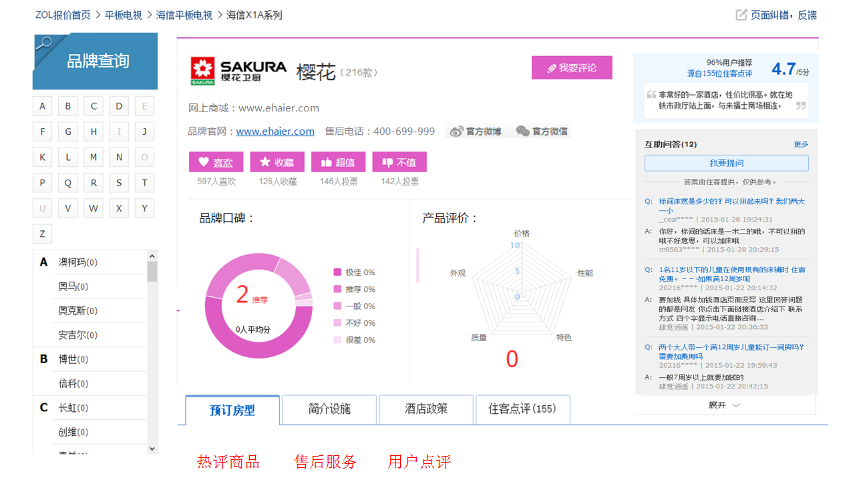Open ZOL报价首页 breadcrumb link

(x=63, y=15)
